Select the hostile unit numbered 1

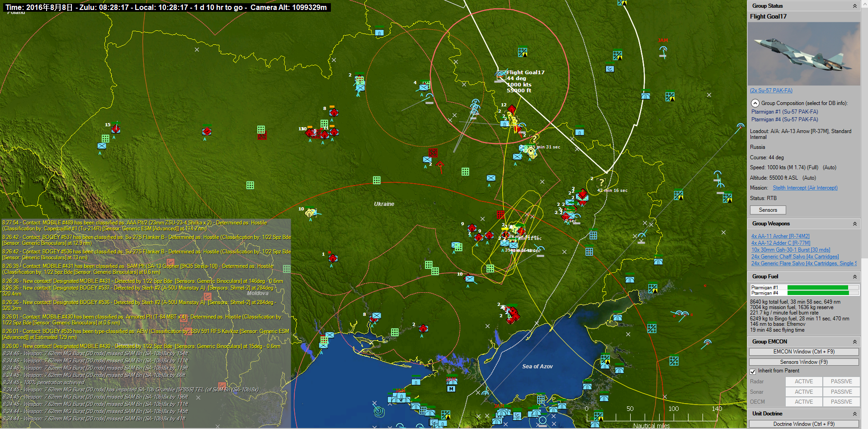click(x=333, y=258)
